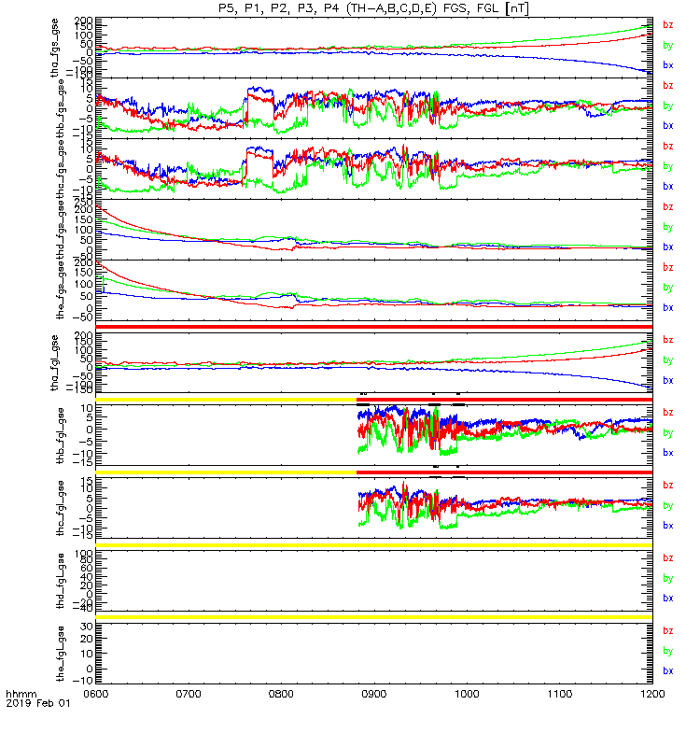This screenshot has height=747, width=700.
Task: Click 'bx' legend of the thd_fgl_gse panel
Action: (668, 599)
